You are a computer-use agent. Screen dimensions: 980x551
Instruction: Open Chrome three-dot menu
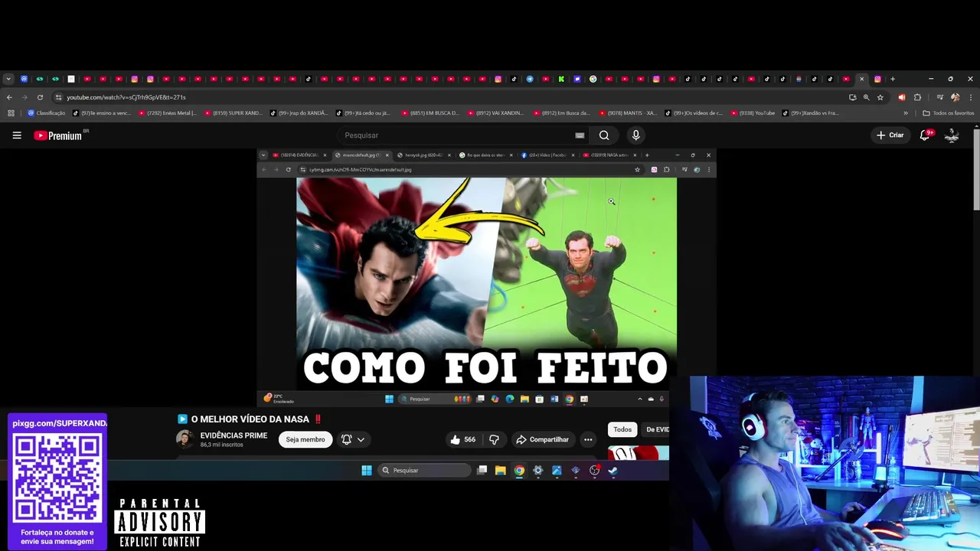pos(970,97)
